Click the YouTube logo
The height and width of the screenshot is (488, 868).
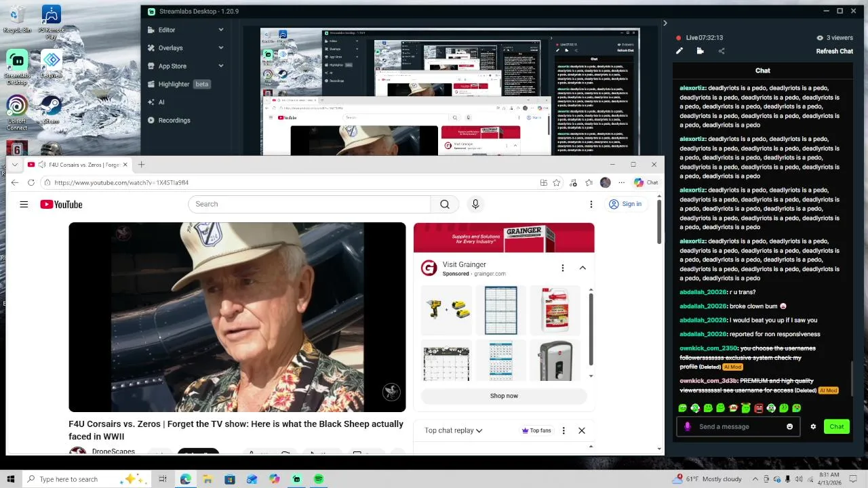pos(61,204)
